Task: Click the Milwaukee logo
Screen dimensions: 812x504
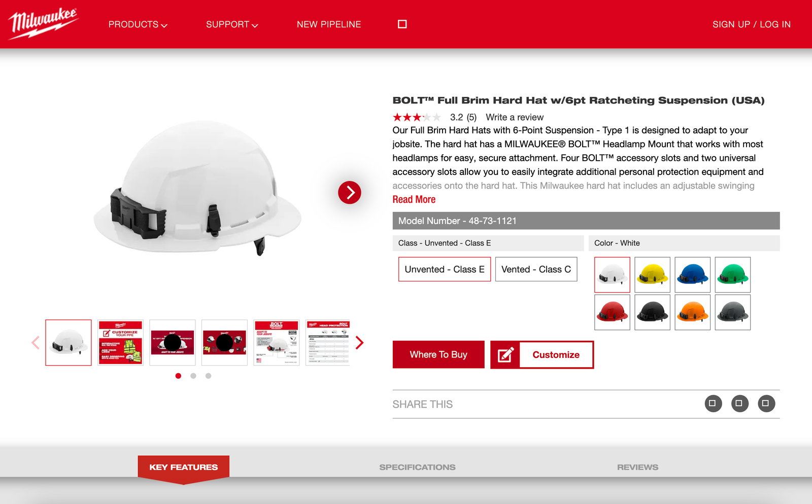Action: pyautogui.click(x=43, y=23)
